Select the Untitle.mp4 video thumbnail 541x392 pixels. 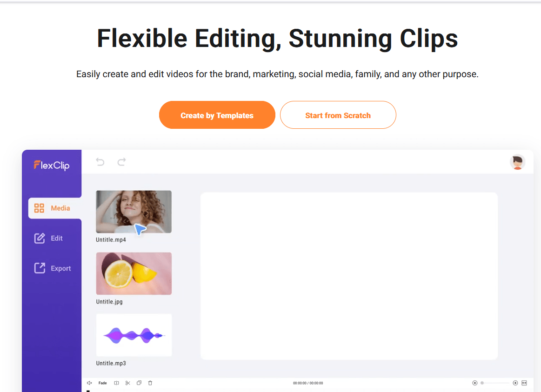coord(134,212)
